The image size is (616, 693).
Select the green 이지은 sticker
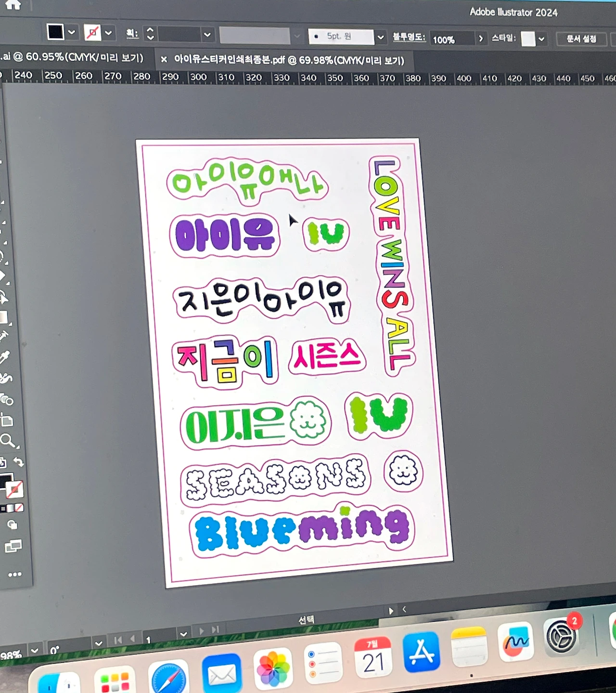point(255,422)
